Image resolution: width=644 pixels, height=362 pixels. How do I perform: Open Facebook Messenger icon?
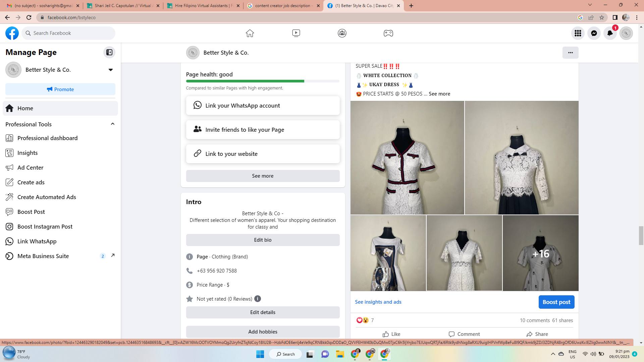(594, 33)
